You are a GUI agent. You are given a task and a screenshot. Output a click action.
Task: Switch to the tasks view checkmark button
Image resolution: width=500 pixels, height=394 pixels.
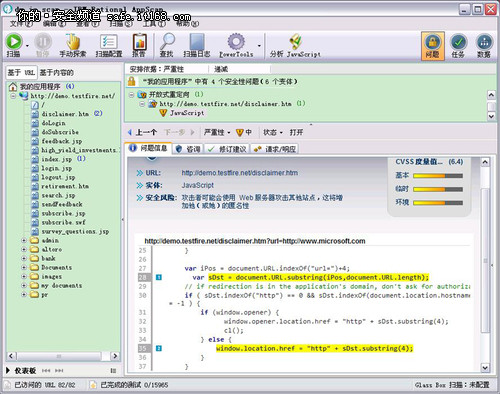click(458, 46)
